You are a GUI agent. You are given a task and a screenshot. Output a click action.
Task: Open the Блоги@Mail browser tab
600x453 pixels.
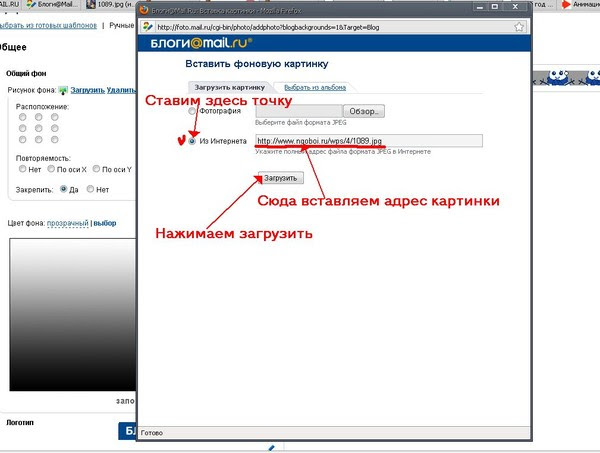[53, 4]
